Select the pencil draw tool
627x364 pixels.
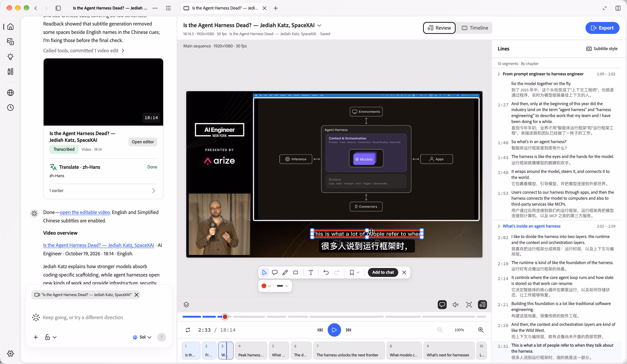(x=285, y=272)
